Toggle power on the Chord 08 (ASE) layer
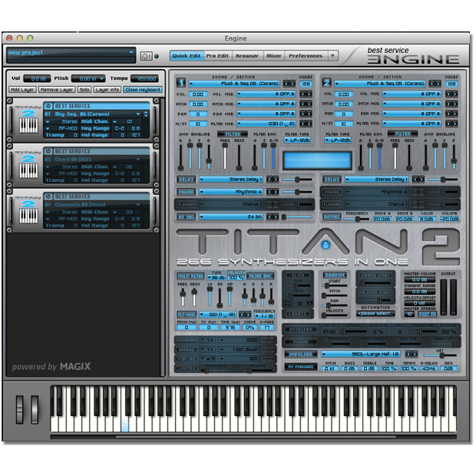Image resolution: width=476 pixels, height=476 pixels. [x=48, y=151]
